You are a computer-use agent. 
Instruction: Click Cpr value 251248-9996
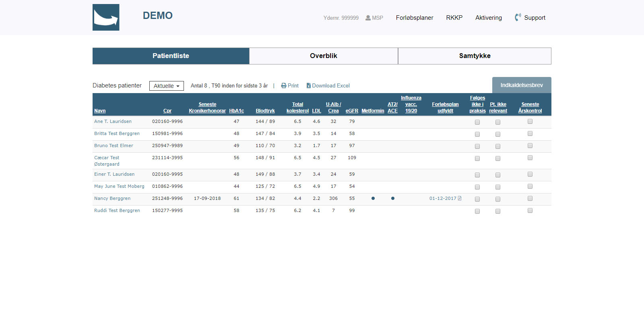(167, 198)
